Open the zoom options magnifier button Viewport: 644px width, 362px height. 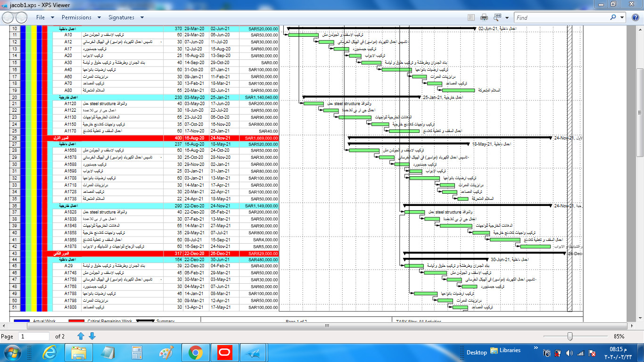497,17
